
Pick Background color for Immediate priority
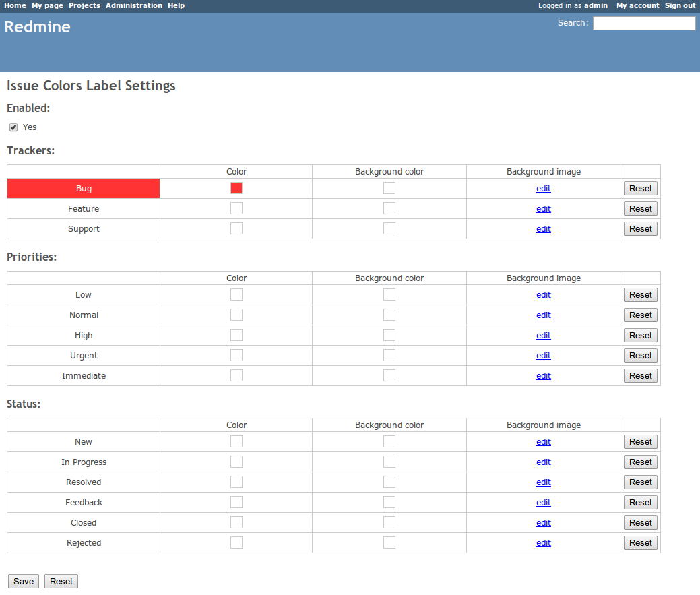[389, 375]
